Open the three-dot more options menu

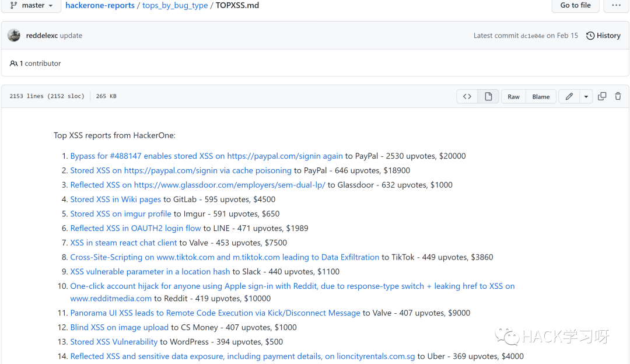point(616,5)
